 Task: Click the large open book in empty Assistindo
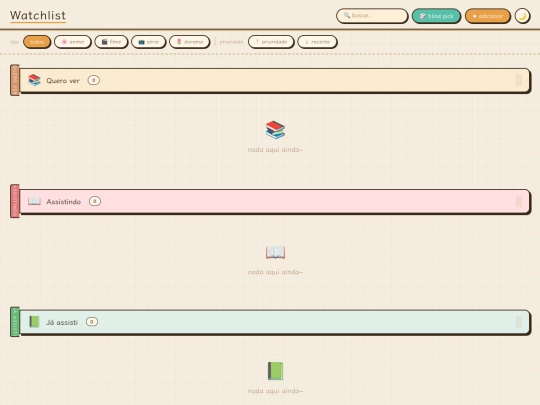pos(275,252)
